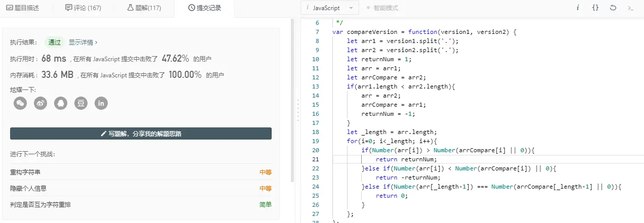Click the 内存消耗 33.6 MB value
This screenshot has width=644, height=223.
click(57, 74)
